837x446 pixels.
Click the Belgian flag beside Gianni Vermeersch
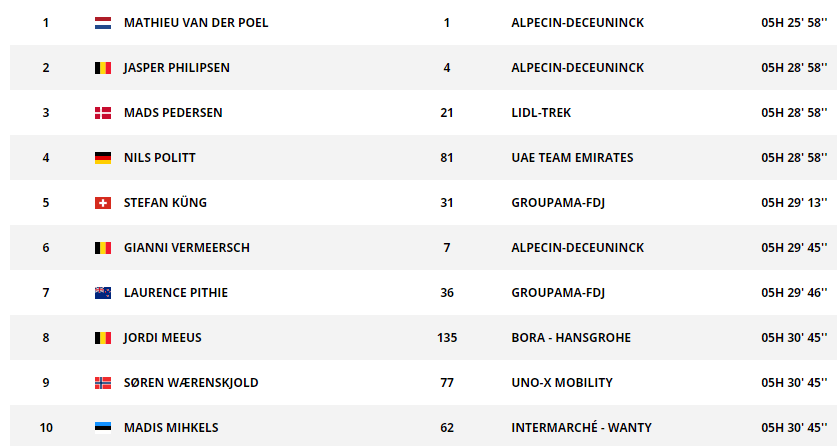click(102, 248)
